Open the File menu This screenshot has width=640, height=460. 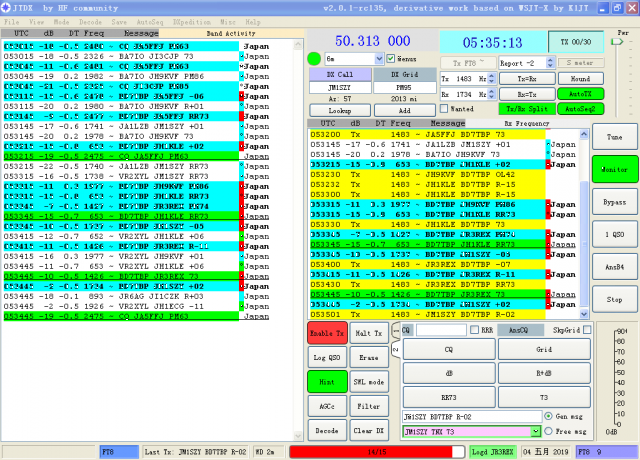11,22
